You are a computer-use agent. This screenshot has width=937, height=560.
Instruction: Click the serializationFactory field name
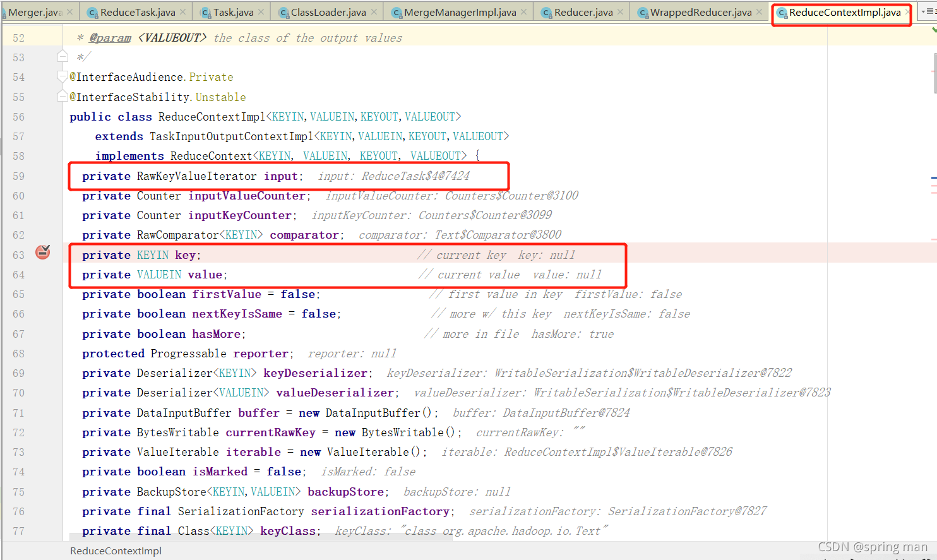[x=380, y=511]
